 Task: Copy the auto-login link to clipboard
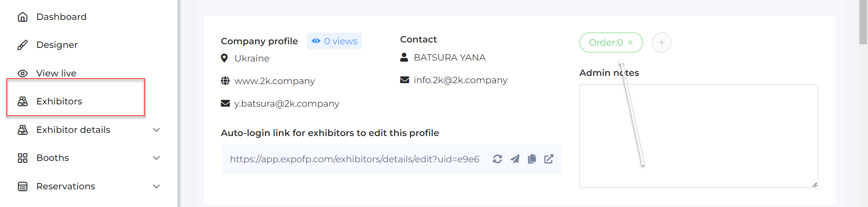532,159
